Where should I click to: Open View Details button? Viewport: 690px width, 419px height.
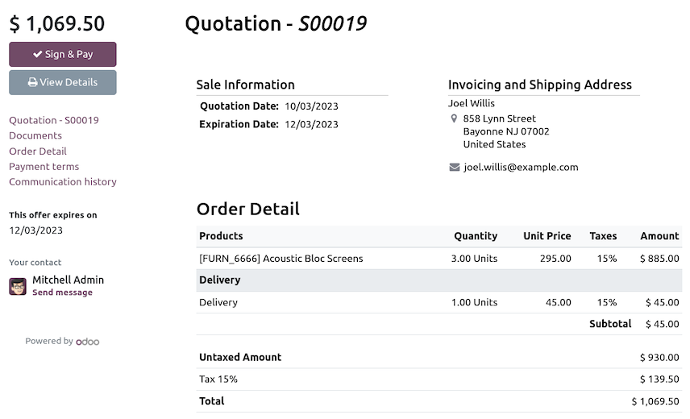click(x=62, y=82)
